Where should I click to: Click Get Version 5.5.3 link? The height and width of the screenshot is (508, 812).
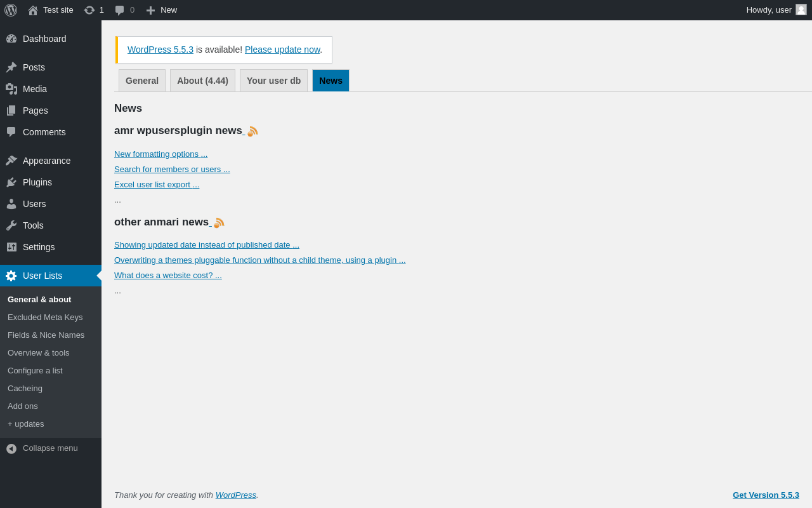(x=766, y=495)
